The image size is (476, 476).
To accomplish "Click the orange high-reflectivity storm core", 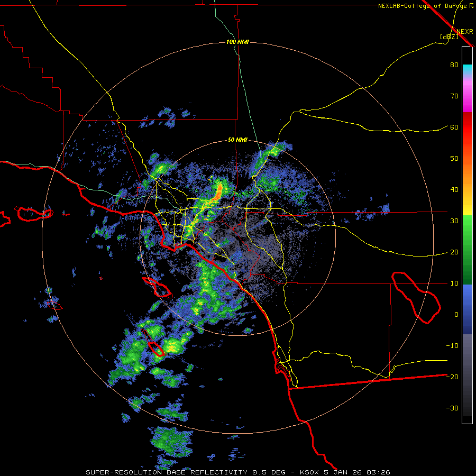I will 218,193.
